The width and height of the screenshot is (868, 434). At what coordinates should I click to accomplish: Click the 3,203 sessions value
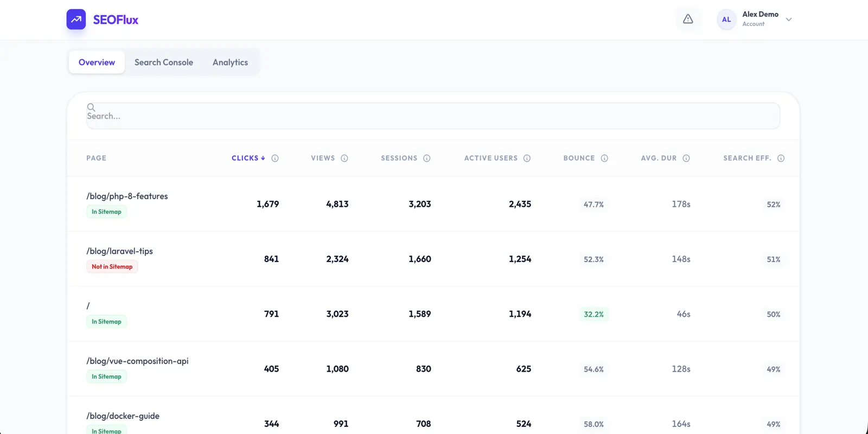pyautogui.click(x=419, y=205)
